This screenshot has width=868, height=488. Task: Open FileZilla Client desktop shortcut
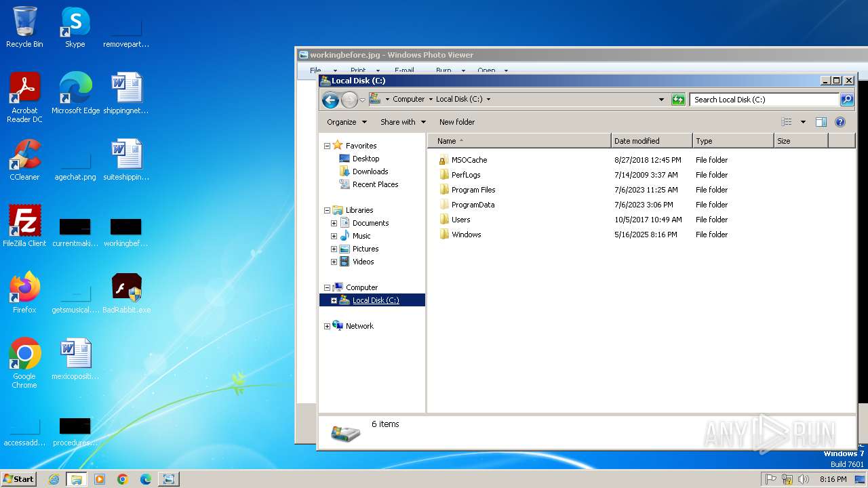[x=24, y=226]
